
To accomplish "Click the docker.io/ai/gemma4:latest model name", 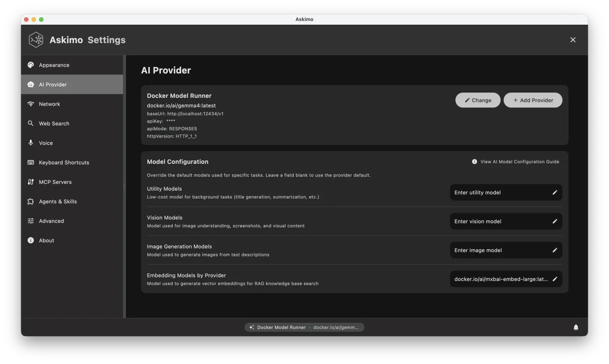I will pyautogui.click(x=181, y=106).
